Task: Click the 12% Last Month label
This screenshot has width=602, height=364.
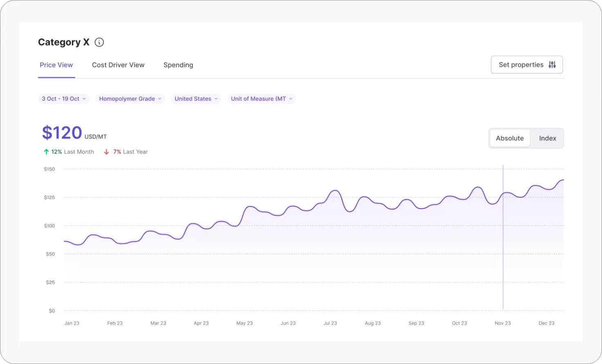Action: click(72, 152)
